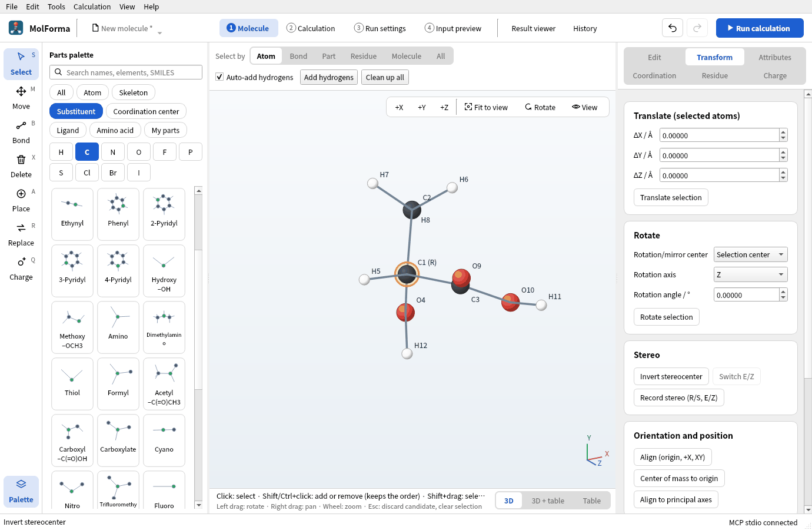The width and height of the screenshot is (812, 530).
Task: Start the Run calculation
Action: [x=760, y=28]
